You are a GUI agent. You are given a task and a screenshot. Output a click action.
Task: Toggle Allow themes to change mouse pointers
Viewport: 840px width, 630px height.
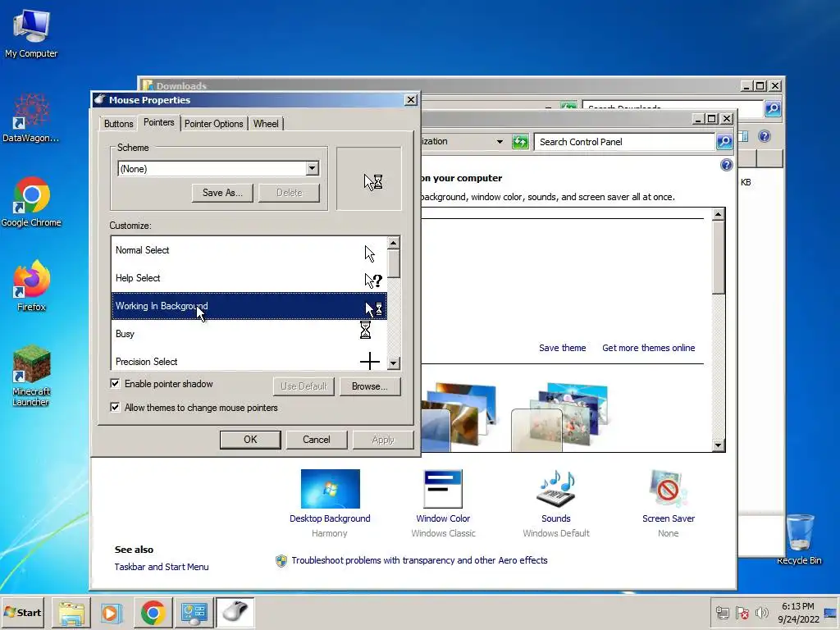(x=115, y=407)
